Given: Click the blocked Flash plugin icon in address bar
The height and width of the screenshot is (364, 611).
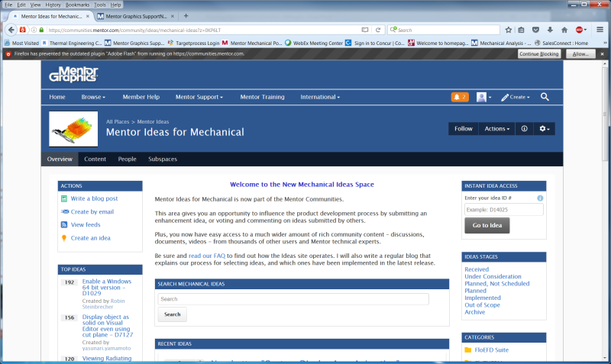Looking at the screenshot, I should pyautogui.click(x=23, y=30).
